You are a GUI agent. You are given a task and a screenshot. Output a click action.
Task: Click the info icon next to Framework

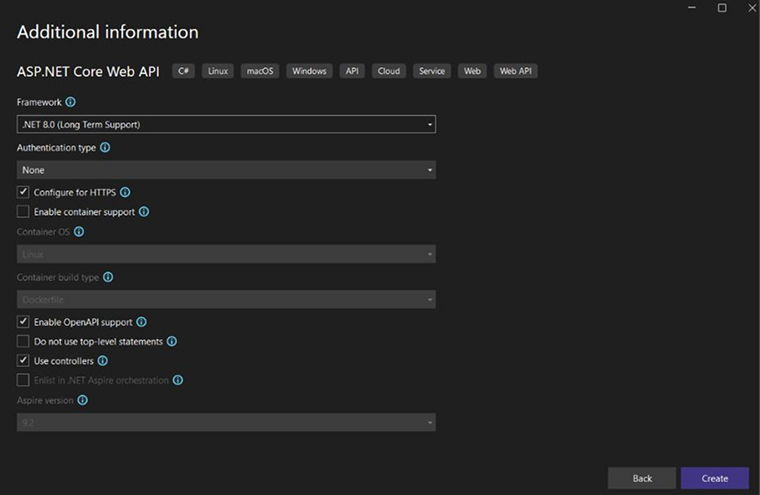click(x=71, y=102)
